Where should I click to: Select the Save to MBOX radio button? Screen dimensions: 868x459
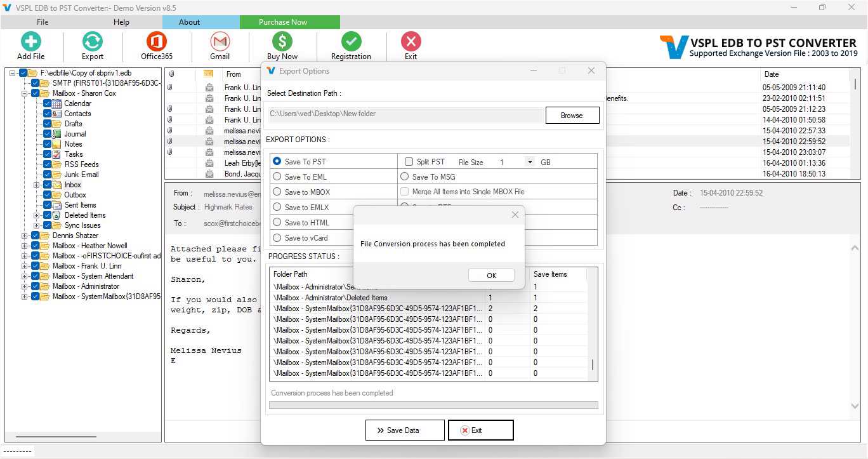pos(277,192)
